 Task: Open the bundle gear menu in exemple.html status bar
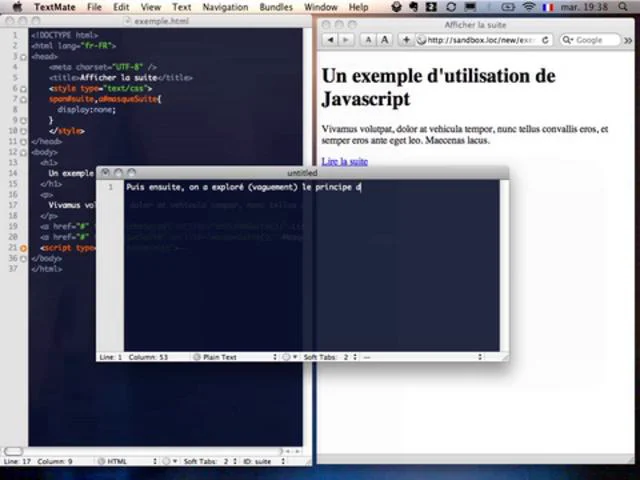click(170, 462)
